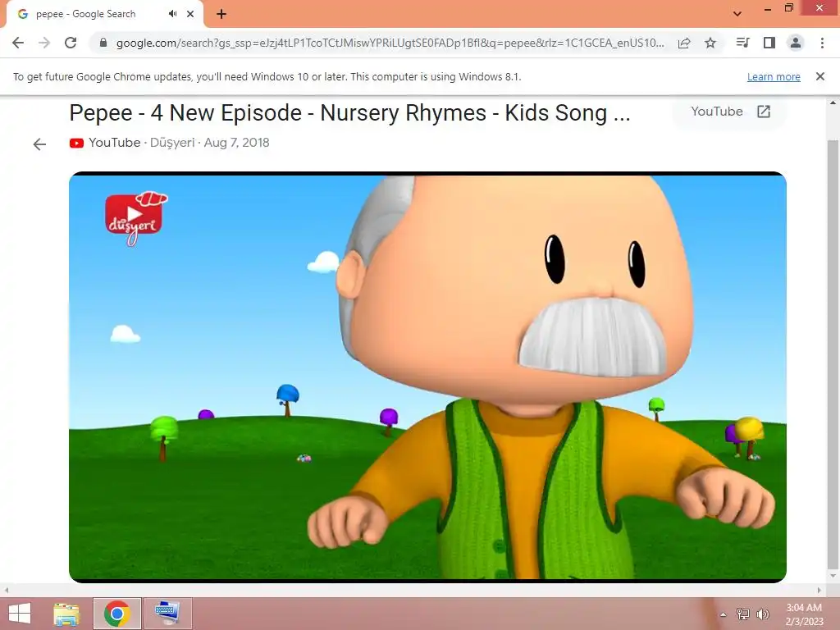Click the scroll down arrow of the page
Viewport: 840px width, 630px height.
(833, 577)
